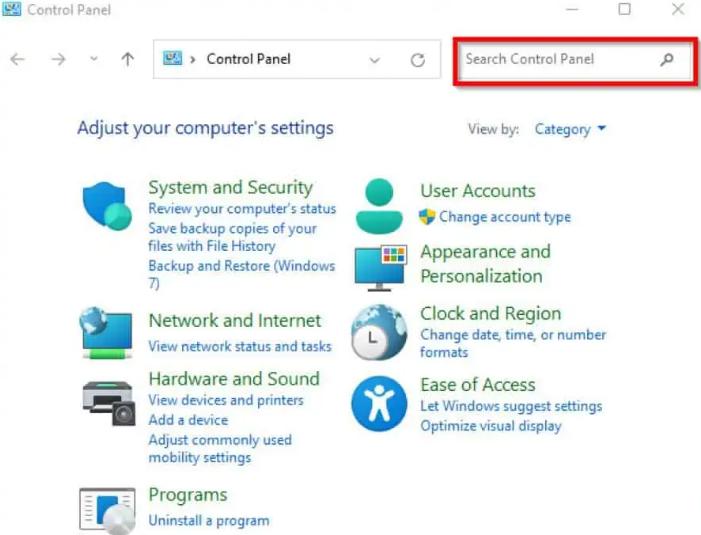The image size is (701, 535).
Task: Open the recent locations chevron
Action: coord(93,59)
